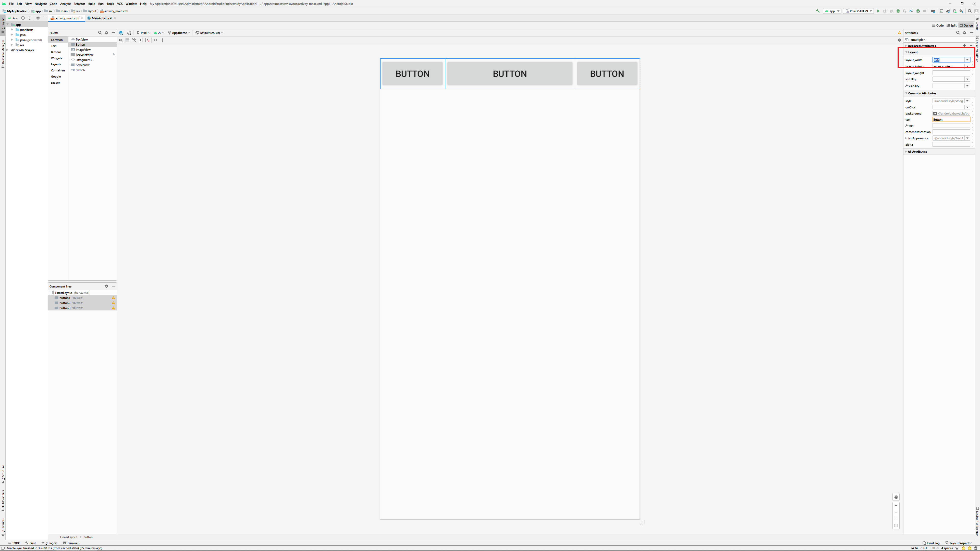Open the Terminal tool window button
980x551 pixels.
click(x=71, y=543)
